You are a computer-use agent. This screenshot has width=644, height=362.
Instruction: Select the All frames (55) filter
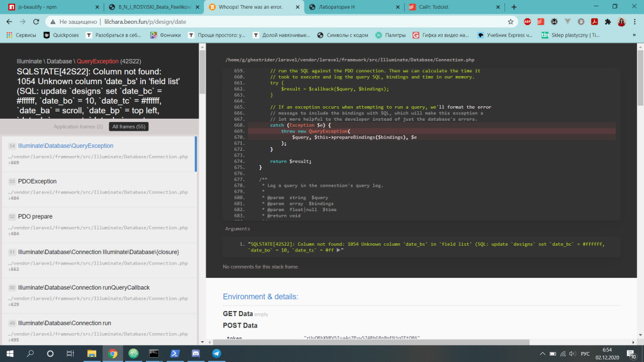tap(128, 127)
